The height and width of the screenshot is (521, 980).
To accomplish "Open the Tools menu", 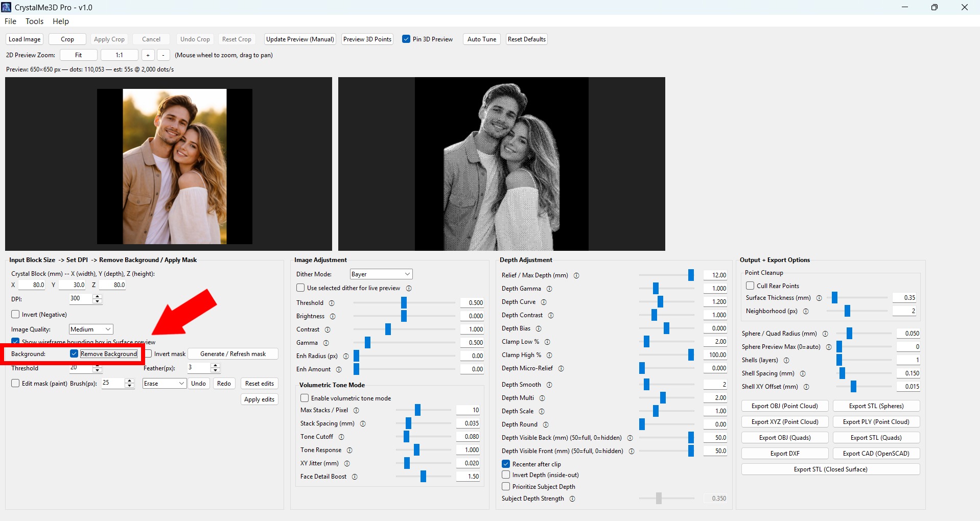I will pyautogui.click(x=34, y=21).
